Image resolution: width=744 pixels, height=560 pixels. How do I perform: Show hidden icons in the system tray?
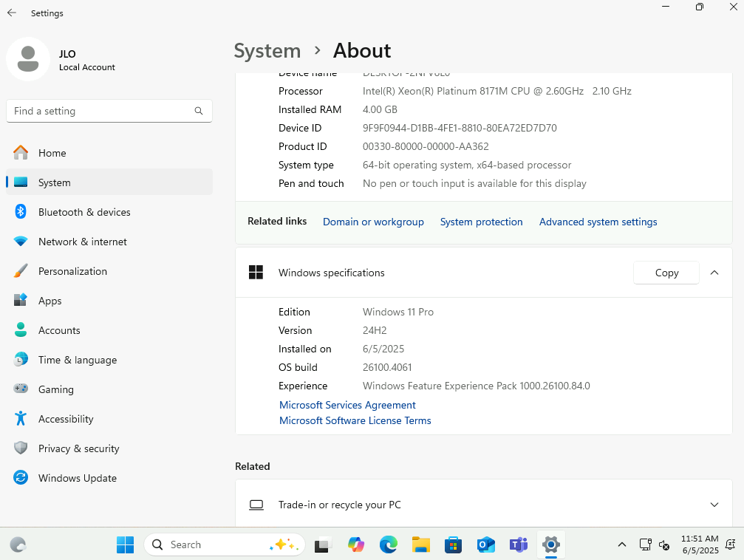[x=621, y=544]
